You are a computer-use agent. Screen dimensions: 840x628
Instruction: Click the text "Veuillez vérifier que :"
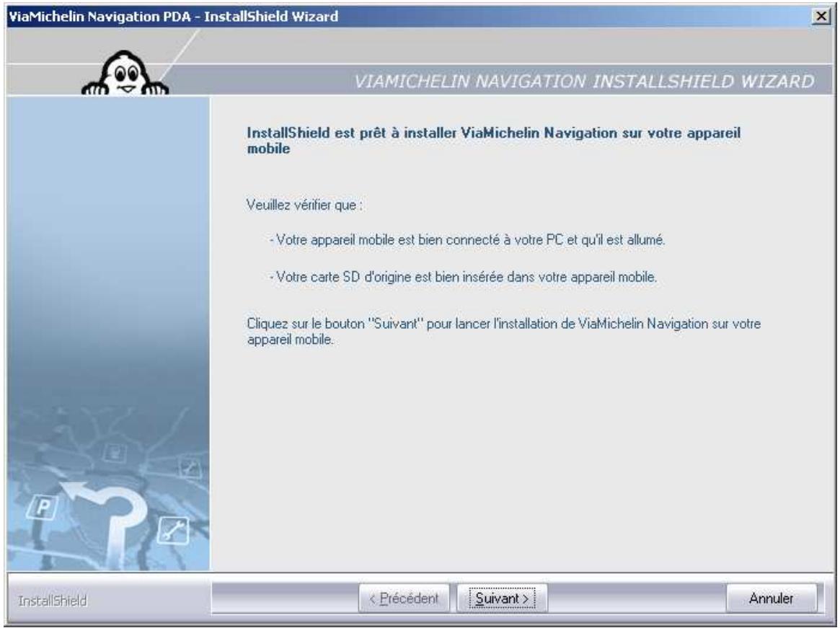304,205
